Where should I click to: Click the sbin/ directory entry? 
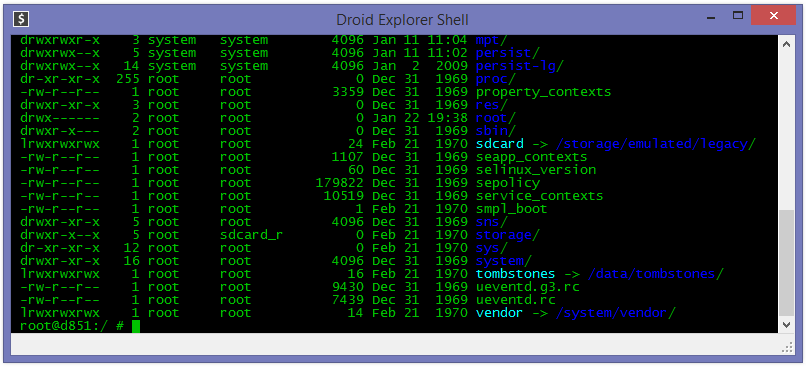[x=496, y=131]
